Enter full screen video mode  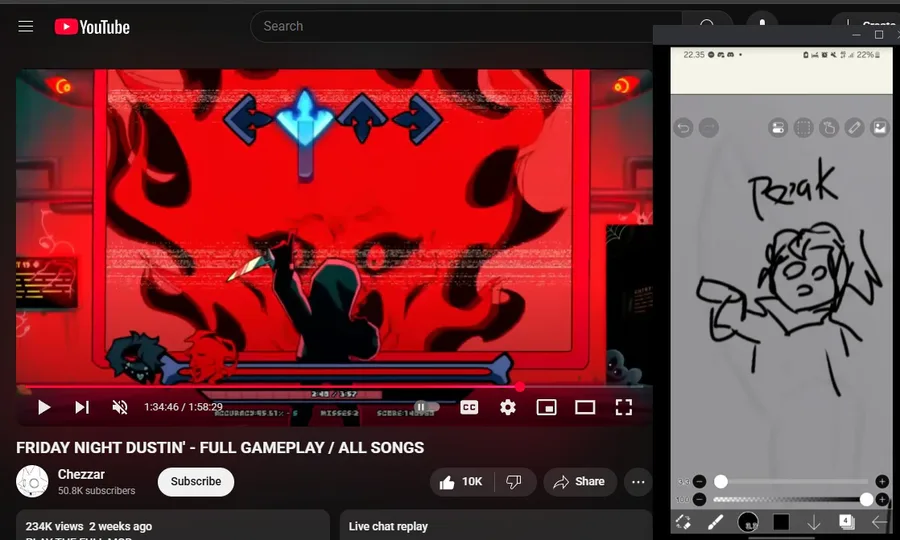[623, 407]
